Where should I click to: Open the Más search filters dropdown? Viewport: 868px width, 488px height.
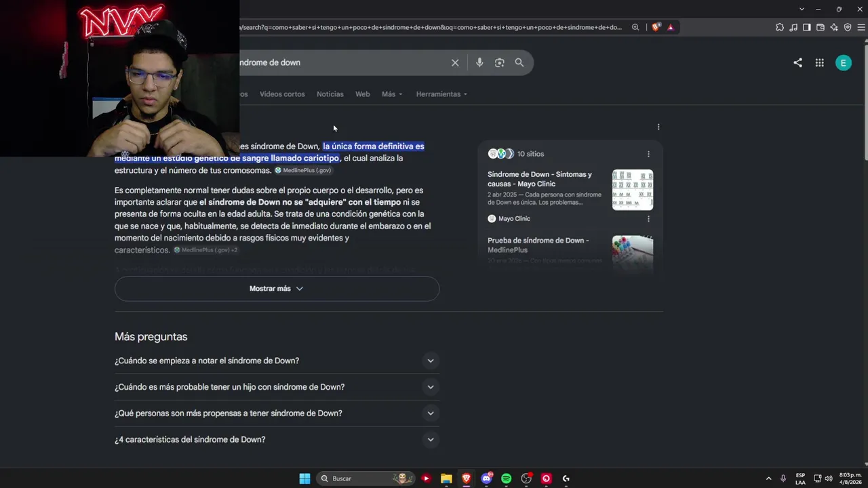[x=392, y=94]
